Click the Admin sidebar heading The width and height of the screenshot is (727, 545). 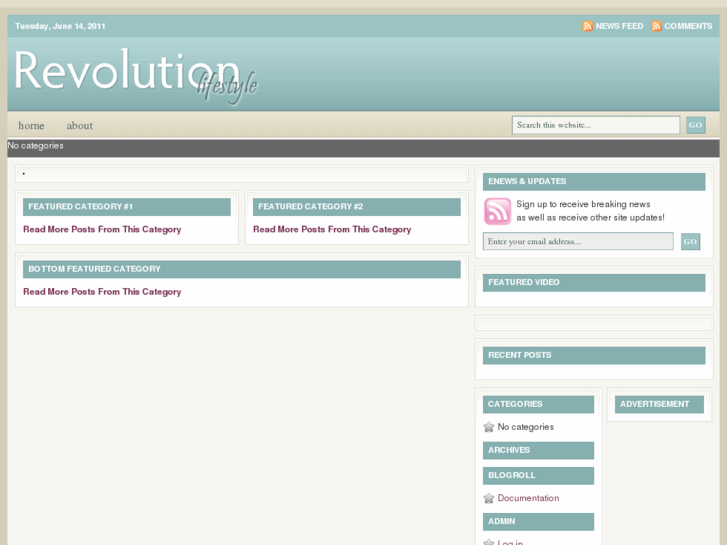pos(538,522)
